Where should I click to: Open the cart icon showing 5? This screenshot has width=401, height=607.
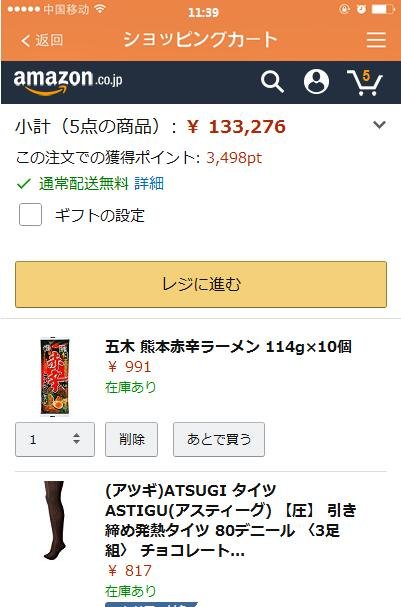click(x=364, y=82)
